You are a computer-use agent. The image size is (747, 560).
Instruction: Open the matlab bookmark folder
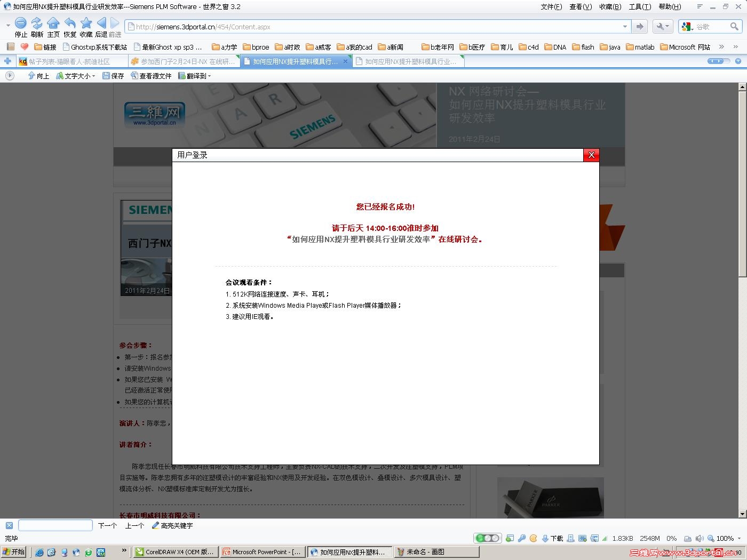(x=640, y=47)
